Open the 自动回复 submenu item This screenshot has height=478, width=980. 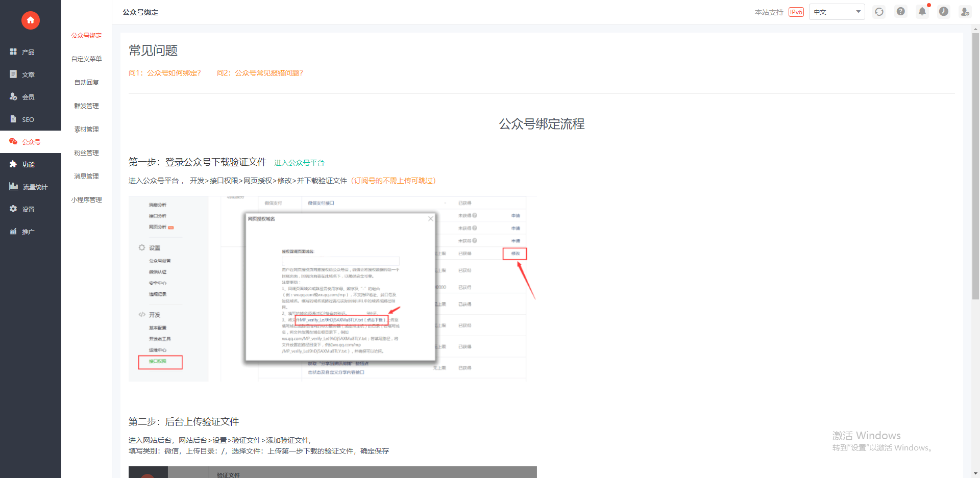(86, 83)
